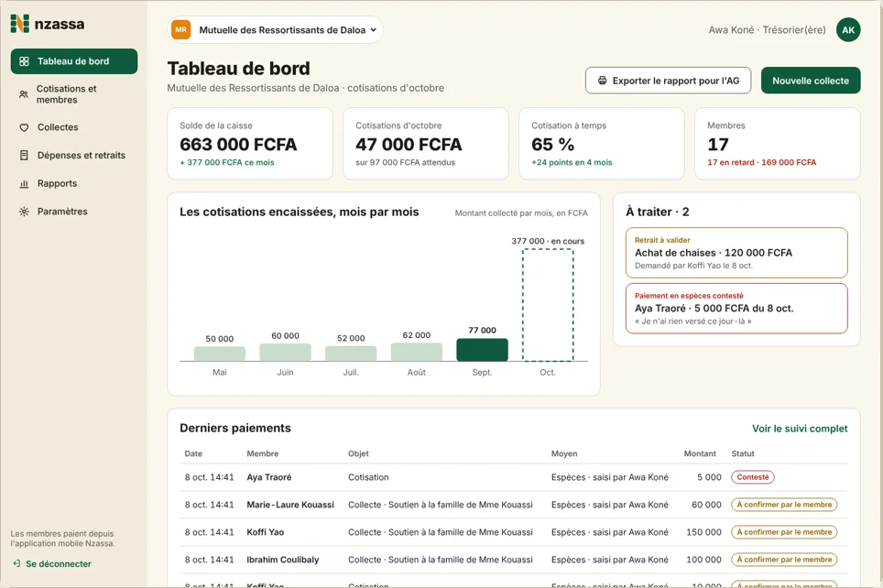Click the Rapports bar chart icon

point(24,183)
